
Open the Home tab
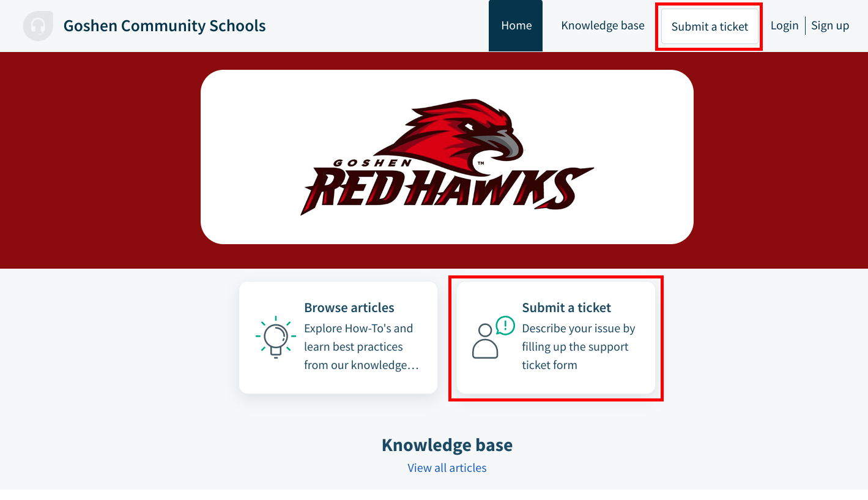click(x=516, y=26)
